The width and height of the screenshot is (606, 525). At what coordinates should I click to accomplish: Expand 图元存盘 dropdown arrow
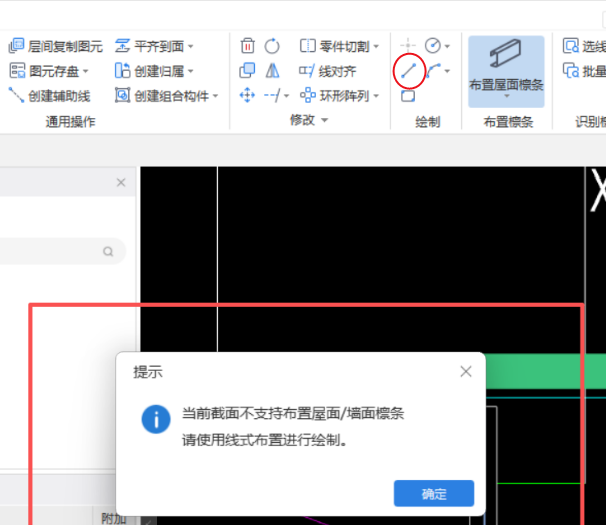(86, 72)
